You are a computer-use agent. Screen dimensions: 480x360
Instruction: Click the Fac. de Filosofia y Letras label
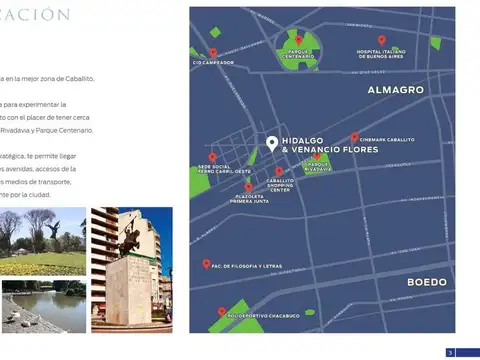pos(247,266)
